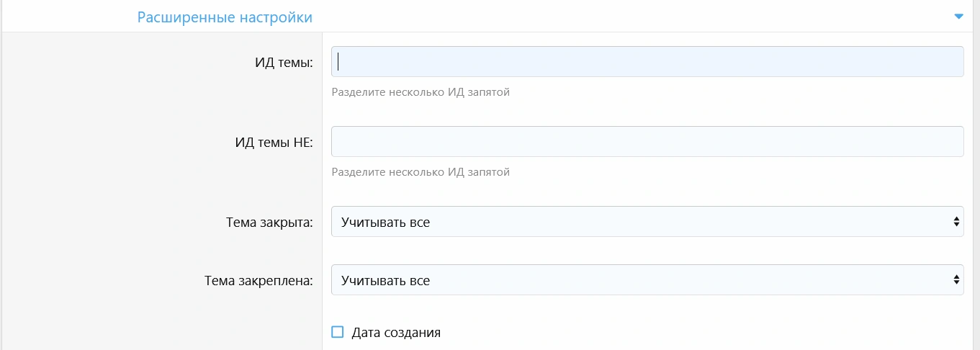
Task: Open the Тема закрыта dropdown
Action: 647,222
